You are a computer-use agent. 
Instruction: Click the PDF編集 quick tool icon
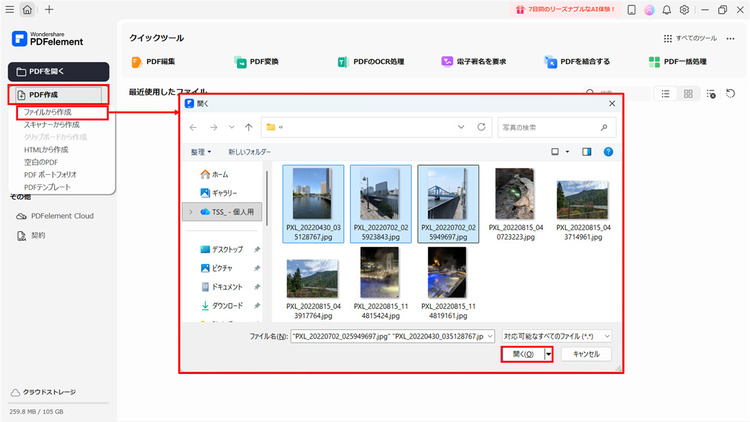pos(138,62)
